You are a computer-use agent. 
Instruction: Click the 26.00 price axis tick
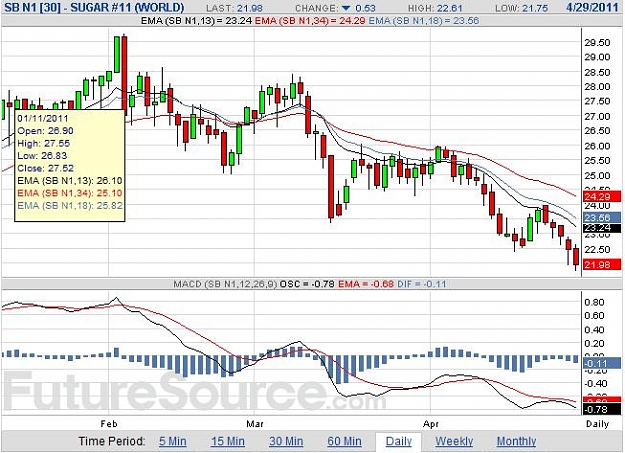click(x=597, y=146)
